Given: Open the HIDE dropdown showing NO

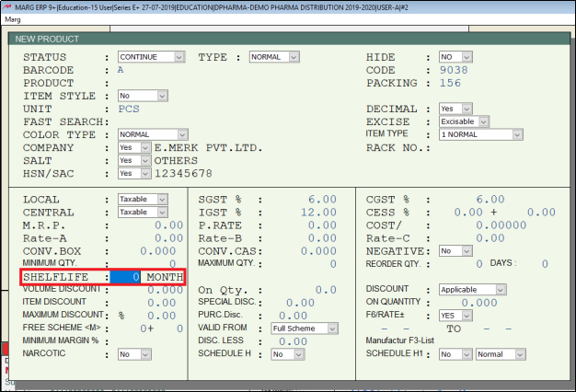Looking at the screenshot, I should pos(455,57).
